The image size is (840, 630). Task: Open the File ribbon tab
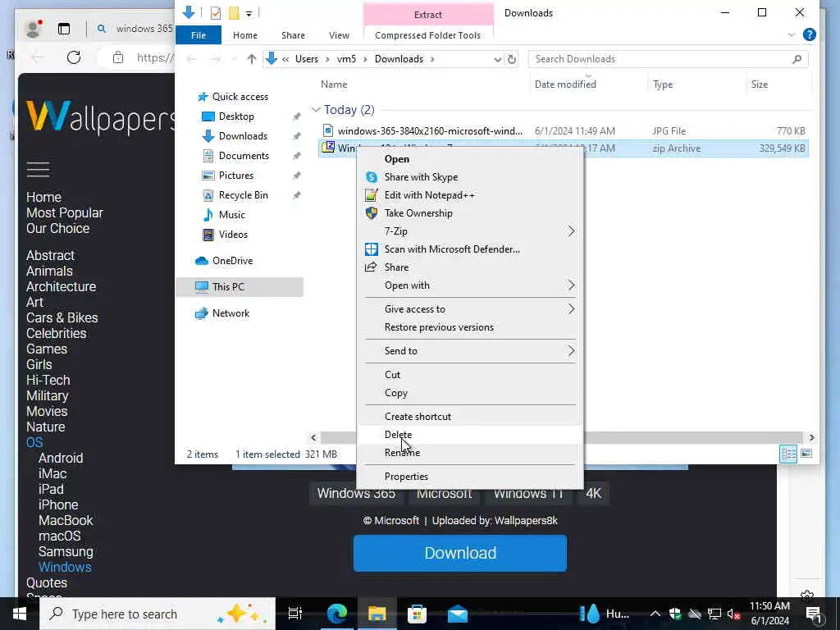click(199, 35)
